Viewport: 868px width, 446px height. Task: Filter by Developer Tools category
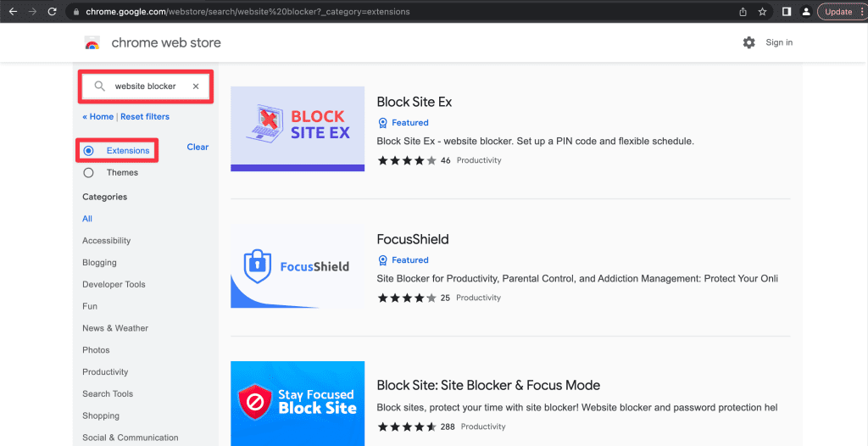[x=114, y=285]
